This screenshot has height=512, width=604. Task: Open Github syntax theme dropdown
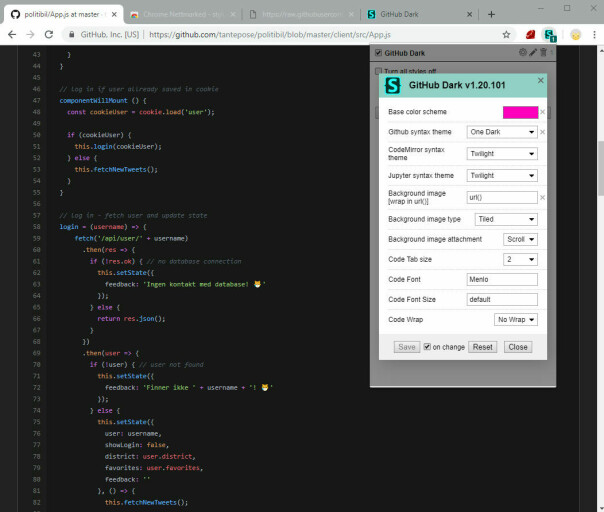[x=502, y=132]
